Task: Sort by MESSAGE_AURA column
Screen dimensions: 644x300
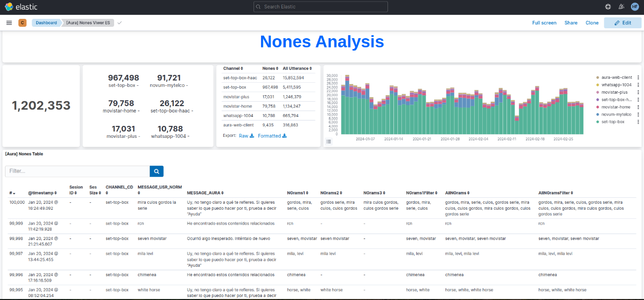Action: click(205, 192)
